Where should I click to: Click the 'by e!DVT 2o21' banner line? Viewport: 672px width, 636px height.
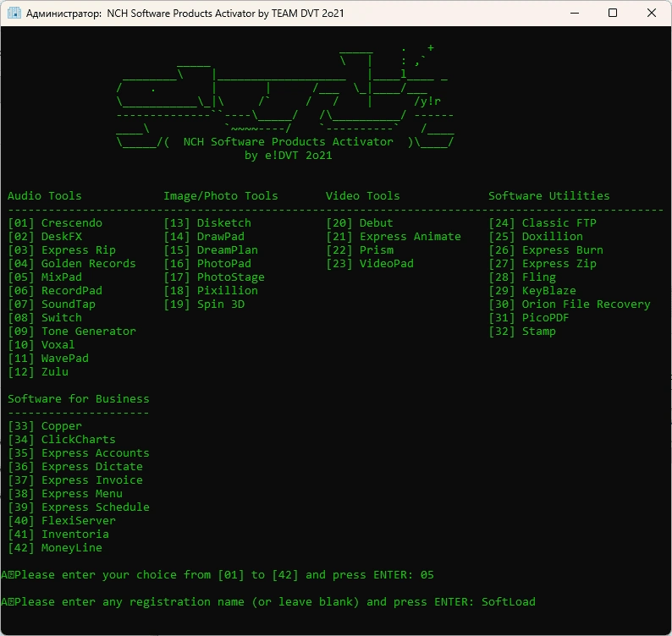(x=289, y=156)
